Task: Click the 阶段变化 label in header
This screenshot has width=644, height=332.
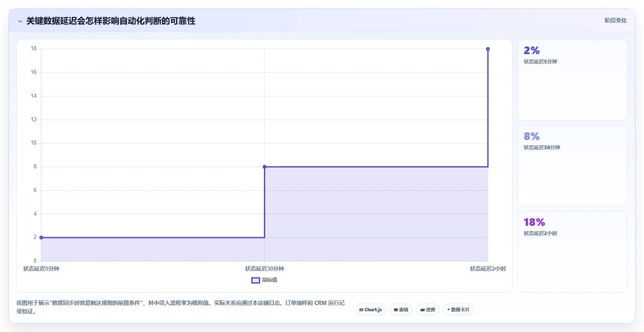Action: [615, 20]
